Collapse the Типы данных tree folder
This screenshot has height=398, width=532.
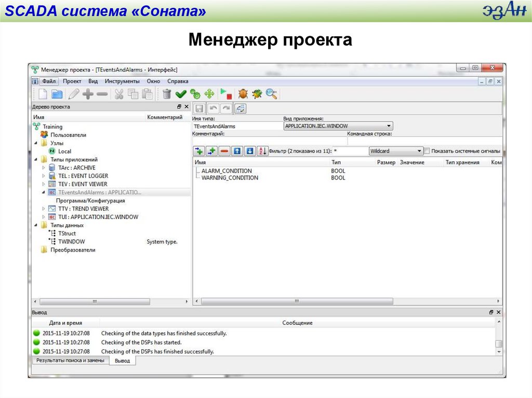click(36, 226)
